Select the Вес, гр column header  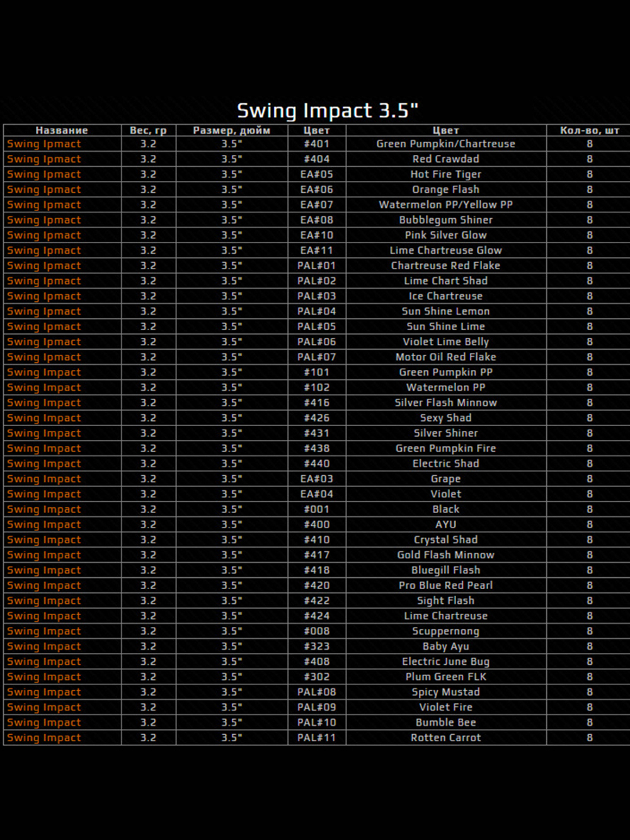click(148, 130)
